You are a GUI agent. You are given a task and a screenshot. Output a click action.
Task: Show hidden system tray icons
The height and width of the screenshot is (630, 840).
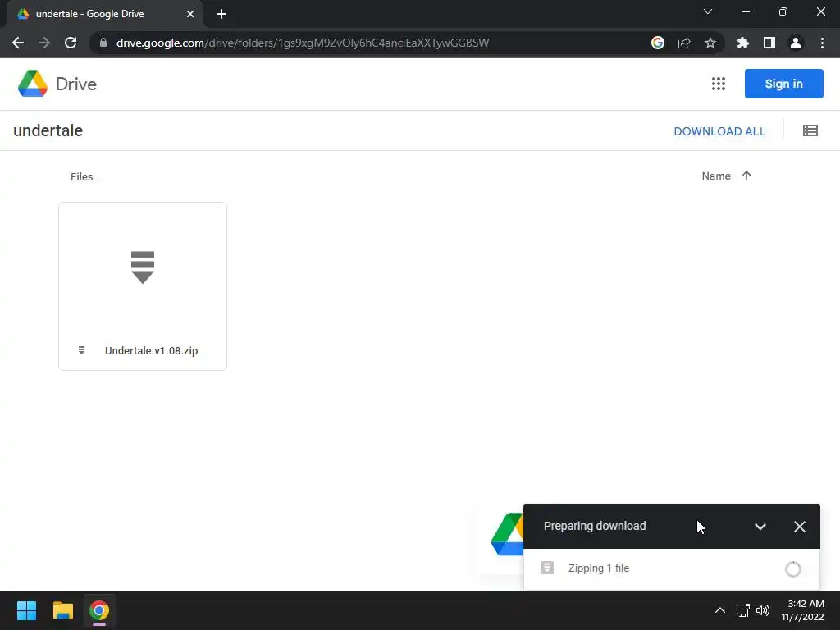pyautogui.click(x=720, y=610)
